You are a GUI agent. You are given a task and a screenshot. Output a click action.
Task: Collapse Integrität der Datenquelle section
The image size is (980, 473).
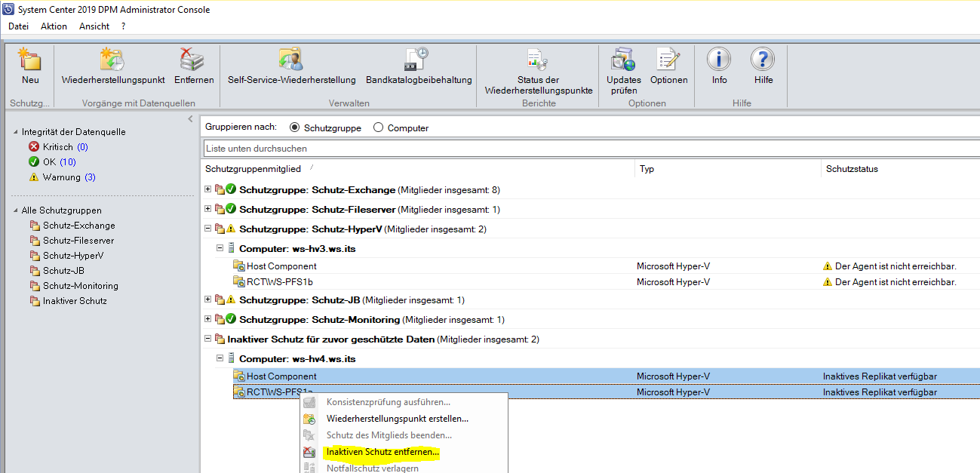click(16, 132)
